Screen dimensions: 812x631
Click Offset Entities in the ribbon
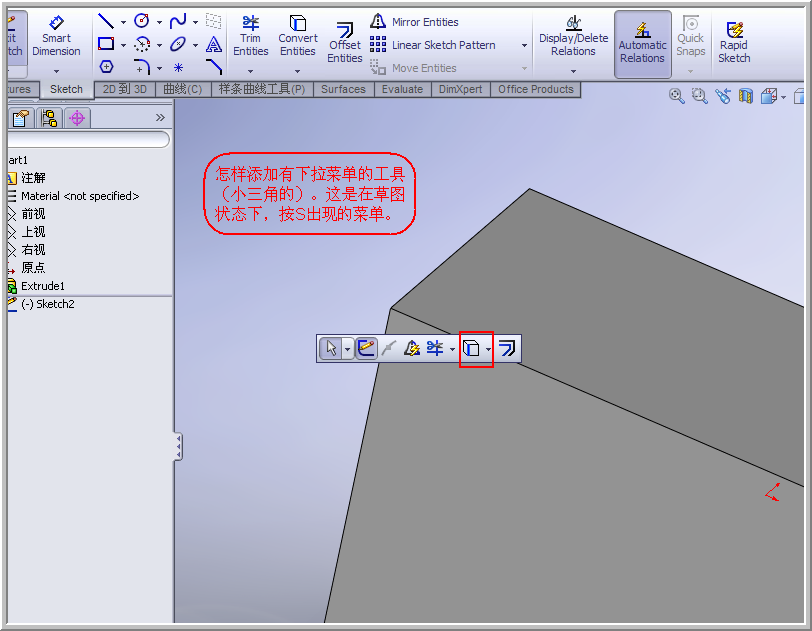(x=344, y=42)
